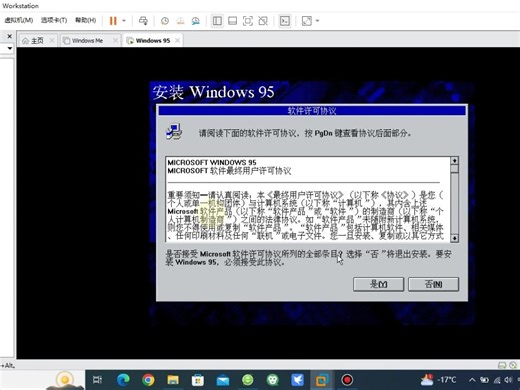This screenshot has width=520, height=390.
Task: Click 否(N) to decline the license
Action: pyautogui.click(x=433, y=284)
